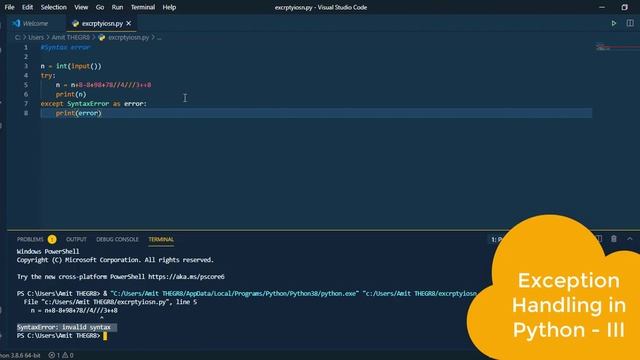The image size is (640, 360).
Task: Click the '#Syntax error' comment line
Action: click(x=65, y=47)
